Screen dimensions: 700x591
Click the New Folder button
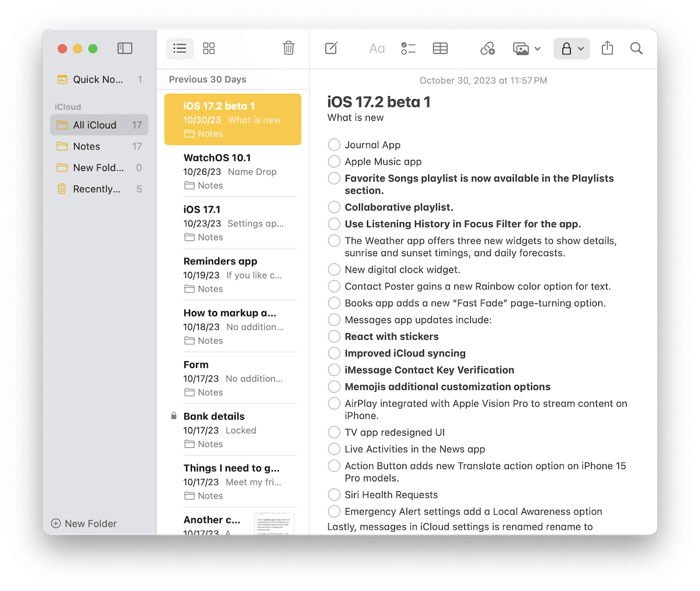click(x=84, y=523)
